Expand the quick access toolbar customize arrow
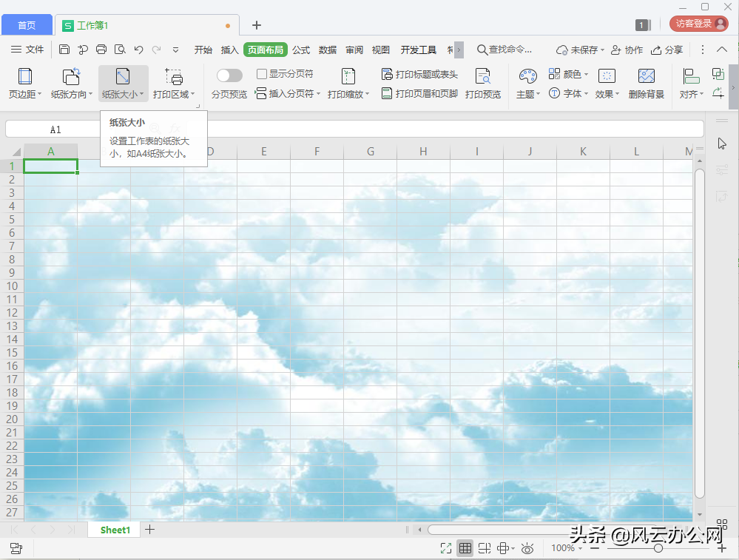The height and width of the screenshot is (560, 739). point(175,50)
